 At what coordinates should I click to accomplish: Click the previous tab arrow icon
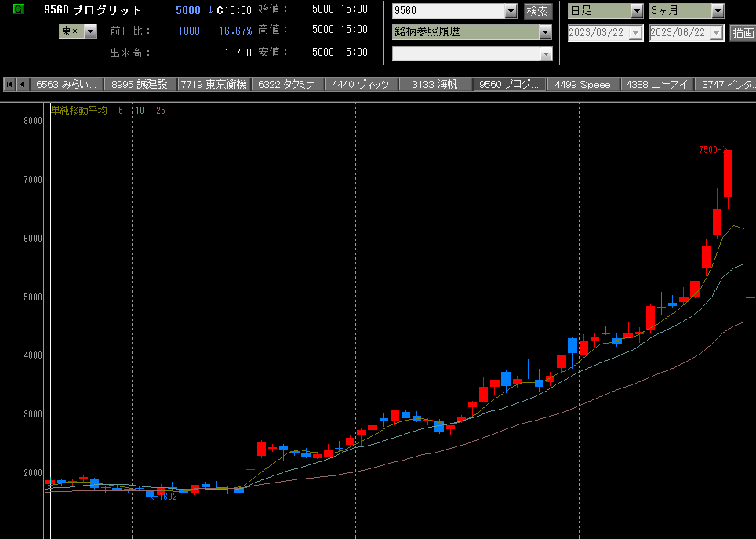point(22,85)
